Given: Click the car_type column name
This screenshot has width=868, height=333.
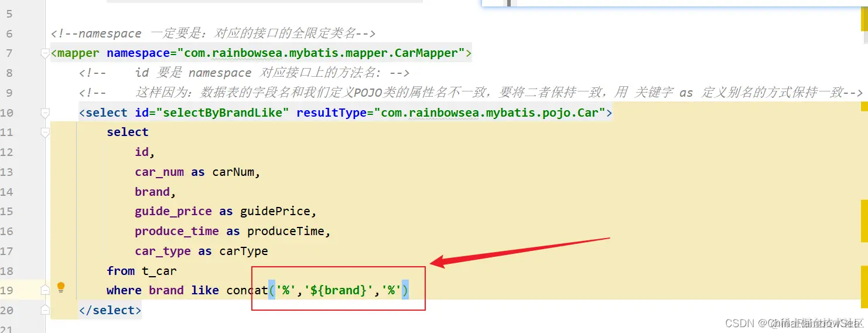Looking at the screenshot, I should tap(163, 252).
